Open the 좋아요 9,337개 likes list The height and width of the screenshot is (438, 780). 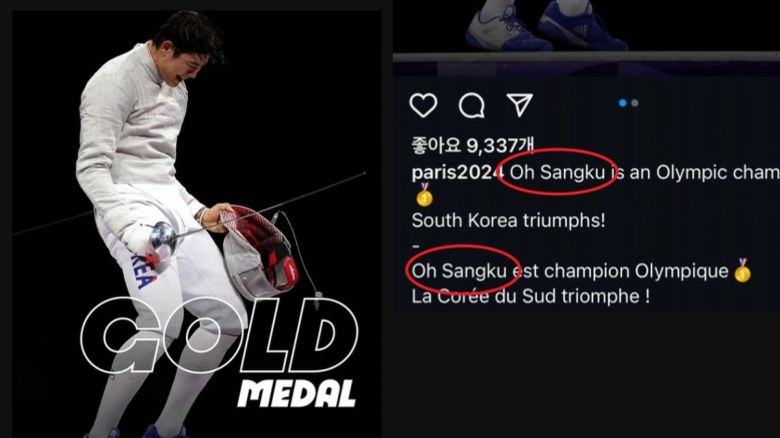coord(473,145)
